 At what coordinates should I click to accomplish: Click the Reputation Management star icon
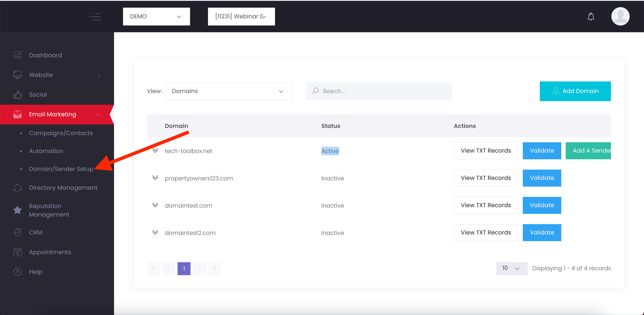click(17, 210)
